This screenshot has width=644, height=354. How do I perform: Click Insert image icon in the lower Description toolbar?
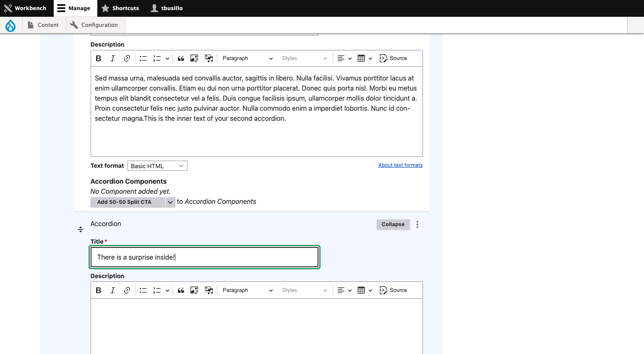click(x=194, y=290)
